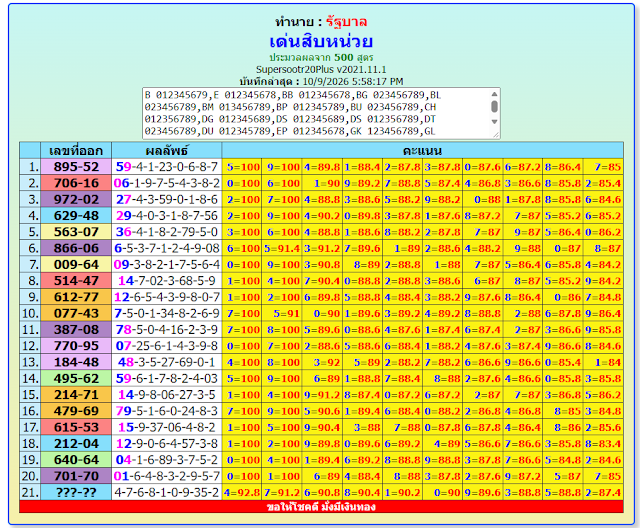
Task: Click the scroll-down arrow in the formula textbox
Action: click(494, 121)
